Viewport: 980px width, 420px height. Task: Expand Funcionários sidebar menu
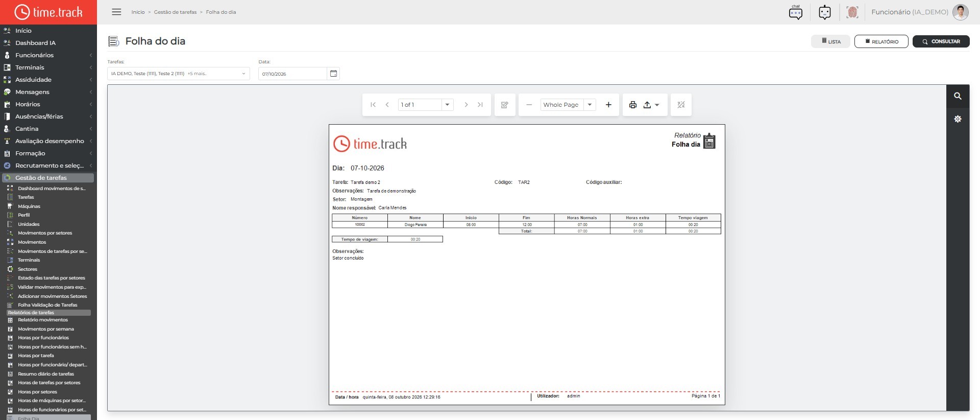tap(48, 55)
